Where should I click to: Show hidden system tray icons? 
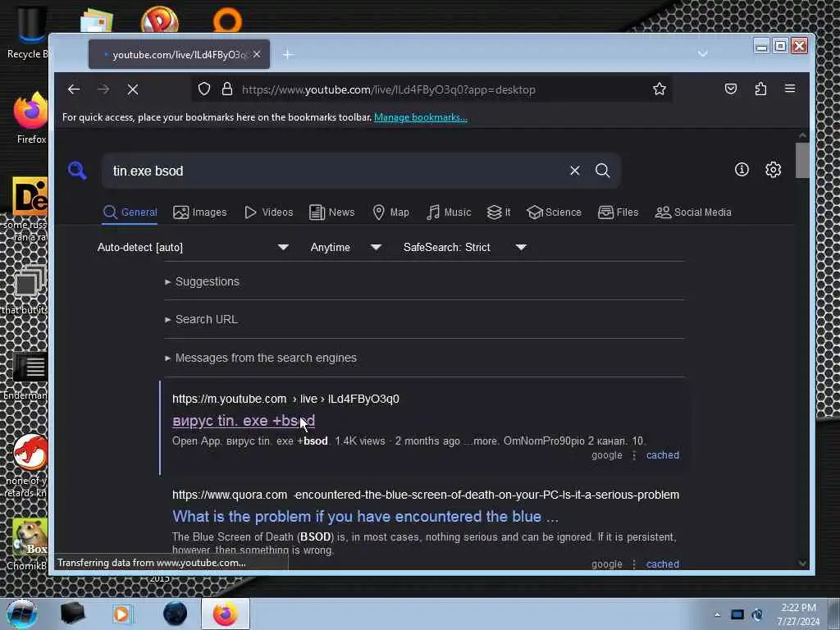point(717,614)
